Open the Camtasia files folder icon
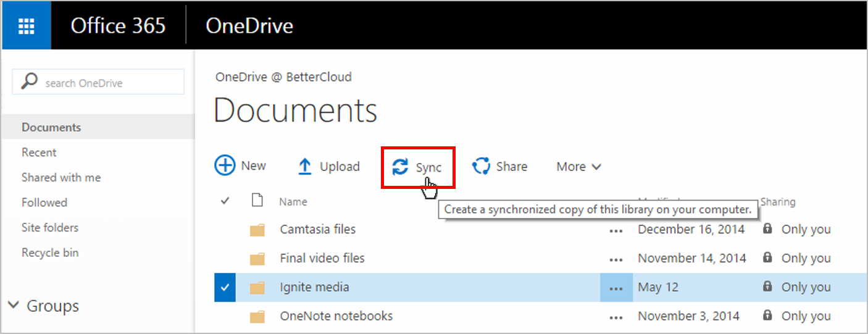This screenshot has width=868, height=334. click(257, 230)
